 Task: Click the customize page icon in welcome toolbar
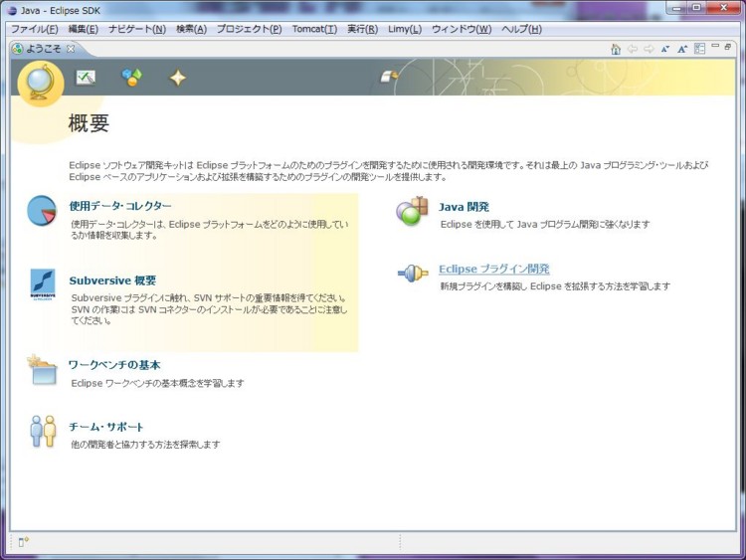coord(699,49)
